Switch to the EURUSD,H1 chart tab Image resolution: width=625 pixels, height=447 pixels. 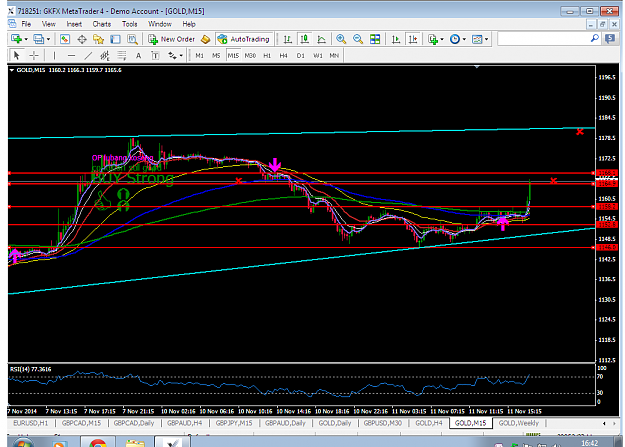click(30, 423)
